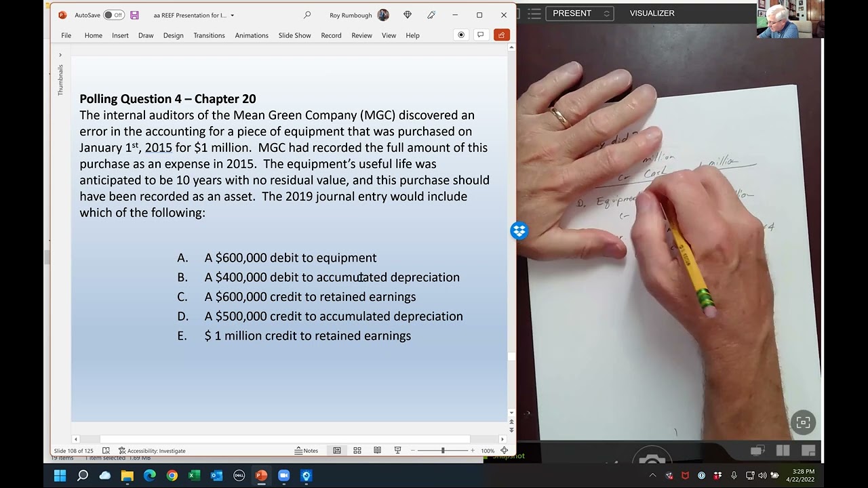Open the Draw ribbon tab

146,35
